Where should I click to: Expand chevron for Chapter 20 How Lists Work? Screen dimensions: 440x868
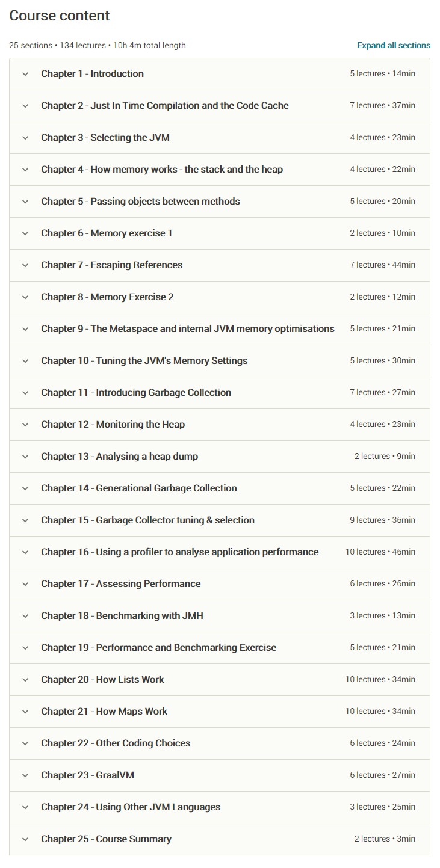pos(25,680)
